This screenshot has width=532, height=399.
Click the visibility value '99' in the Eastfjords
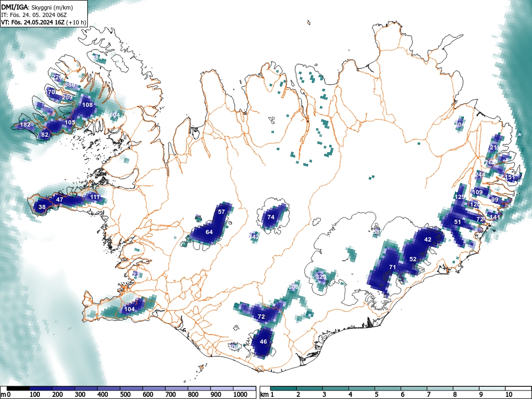pos(495,199)
